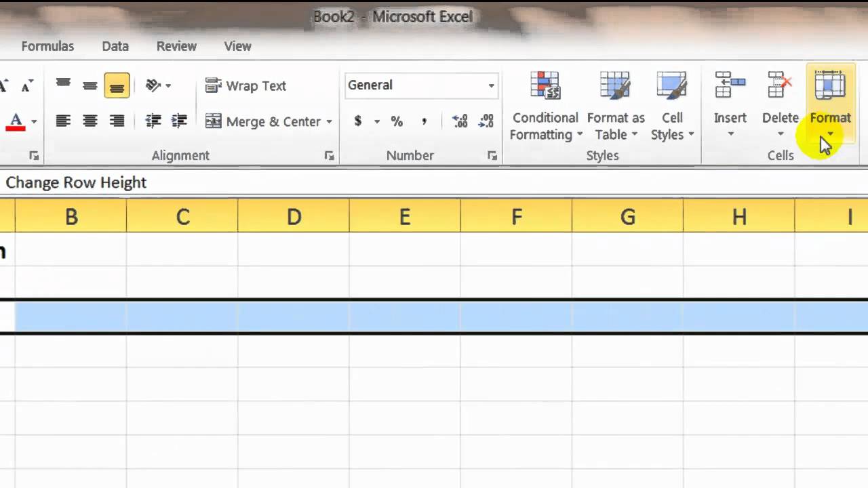Open the Format as Table gallery
This screenshot has height=488, width=868.
(x=616, y=106)
